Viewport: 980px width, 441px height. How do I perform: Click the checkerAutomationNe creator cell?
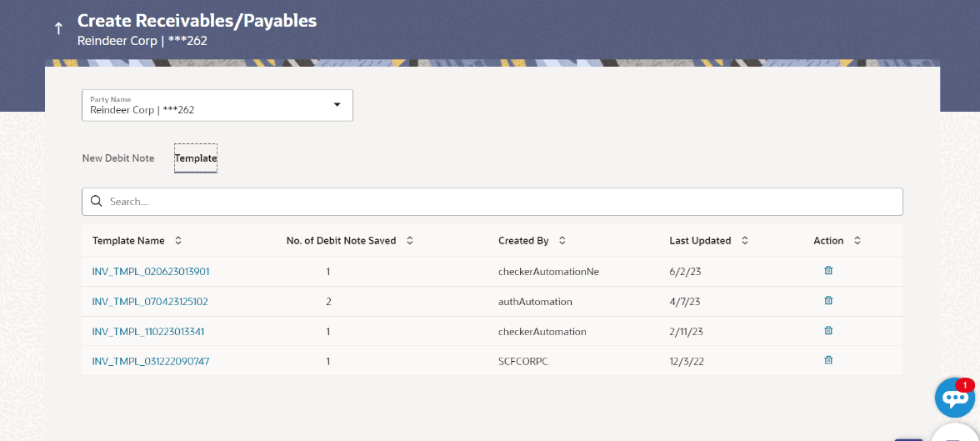click(x=548, y=272)
